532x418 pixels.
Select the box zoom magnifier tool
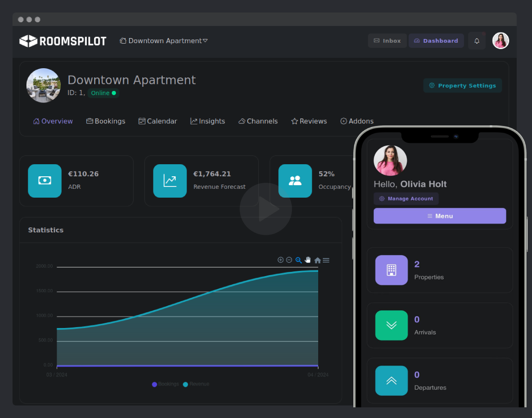tap(298, 260)
